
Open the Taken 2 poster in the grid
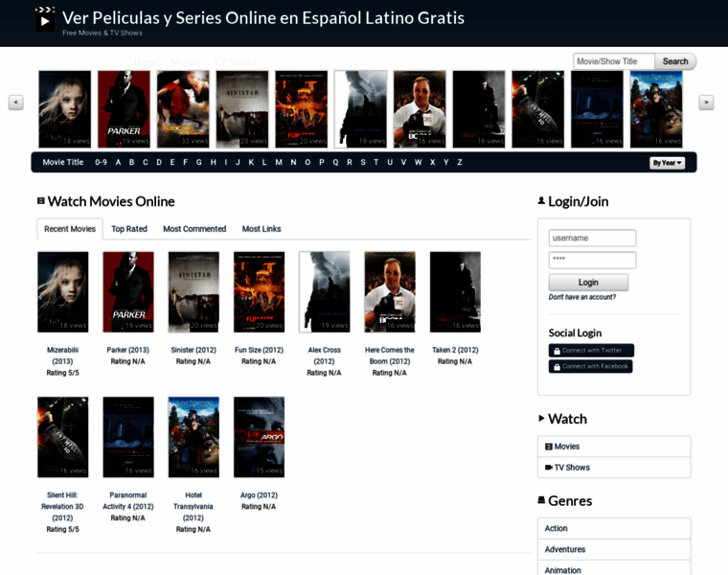click(455, 292)
